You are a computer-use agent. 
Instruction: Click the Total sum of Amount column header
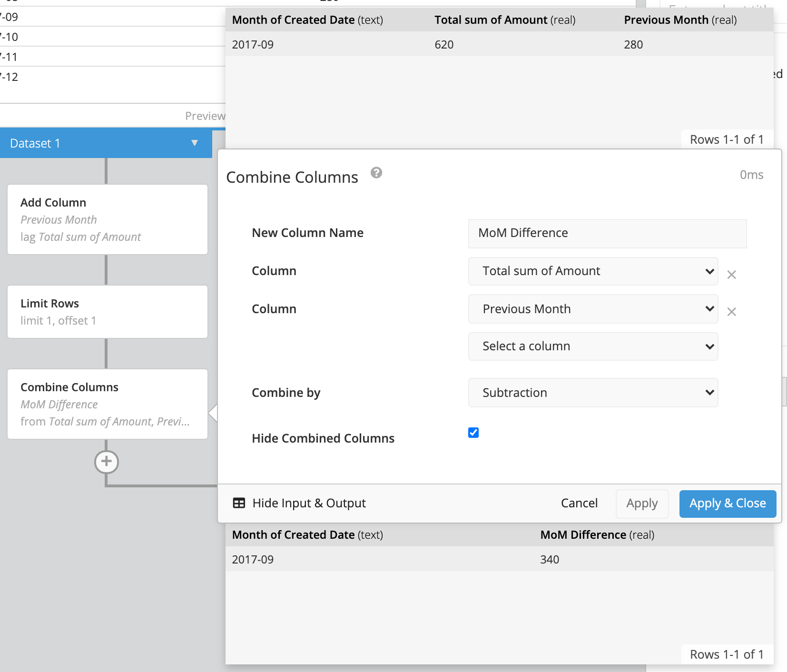click(x=505, y=20)
